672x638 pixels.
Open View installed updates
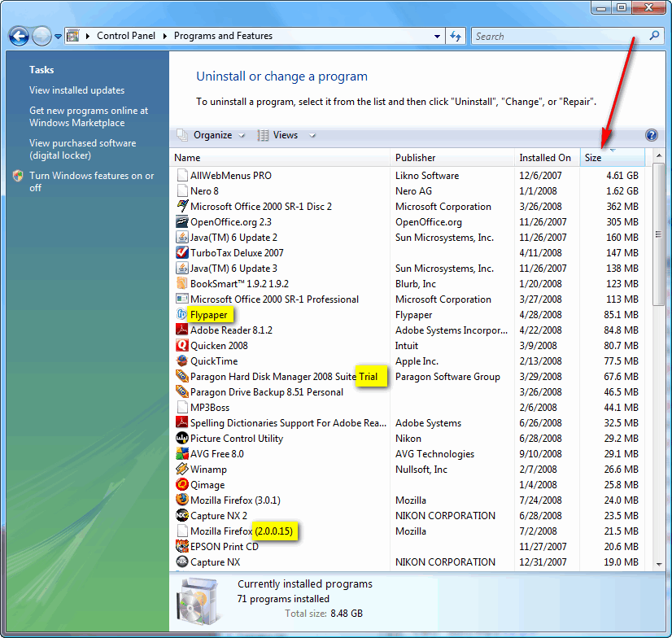click(76, 90)
